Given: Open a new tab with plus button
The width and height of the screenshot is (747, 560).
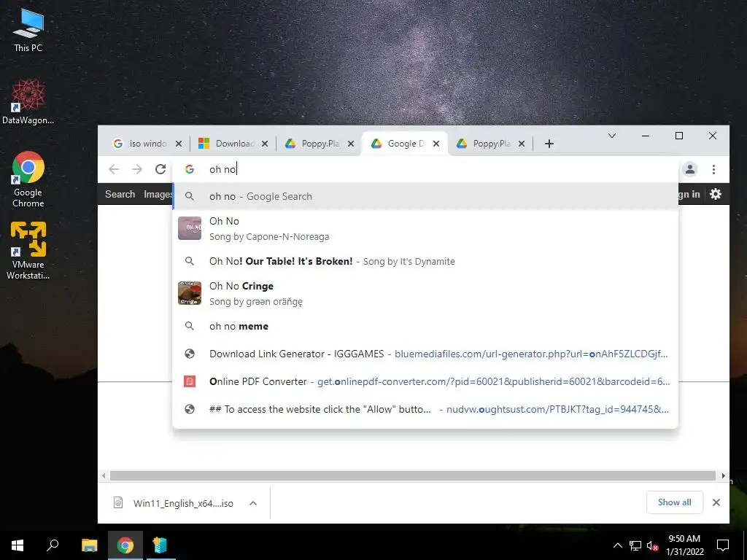Looking at the screenshot, I should [x=549, y=144].
